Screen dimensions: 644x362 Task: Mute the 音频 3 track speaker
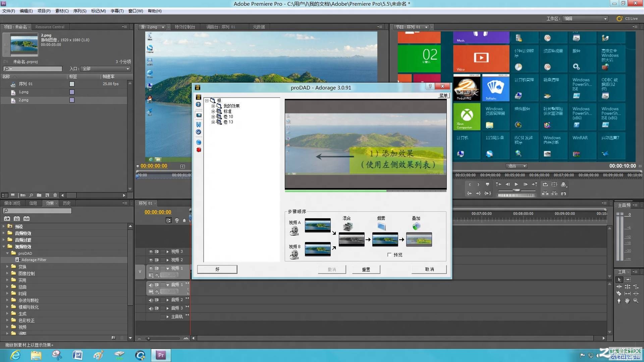click(x=151, y=308)
